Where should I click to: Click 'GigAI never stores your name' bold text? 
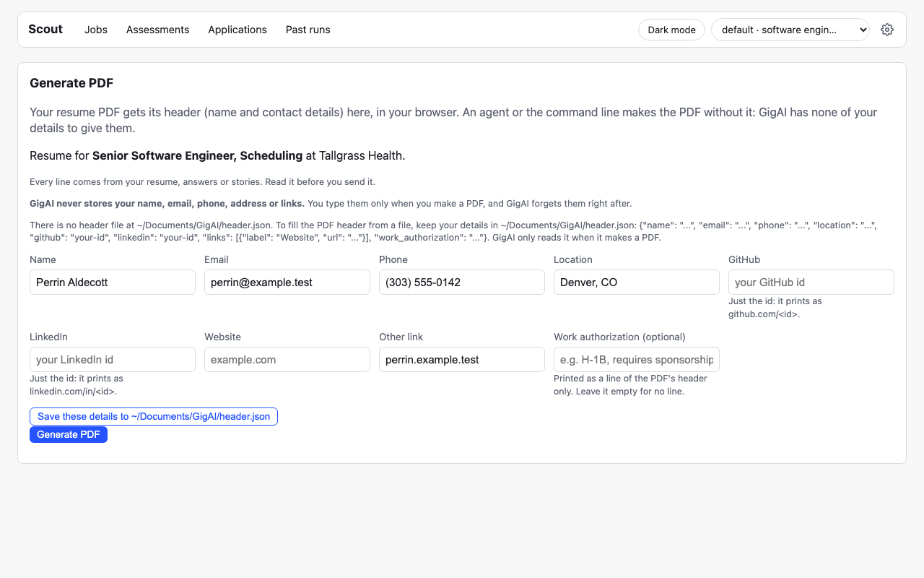point(167,204)
